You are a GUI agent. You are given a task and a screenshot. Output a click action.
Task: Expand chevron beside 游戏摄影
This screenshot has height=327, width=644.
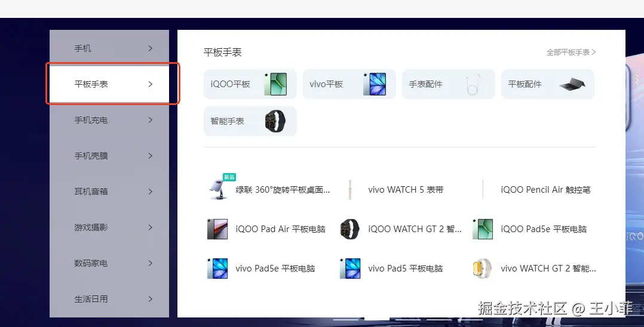pos(151,227)
